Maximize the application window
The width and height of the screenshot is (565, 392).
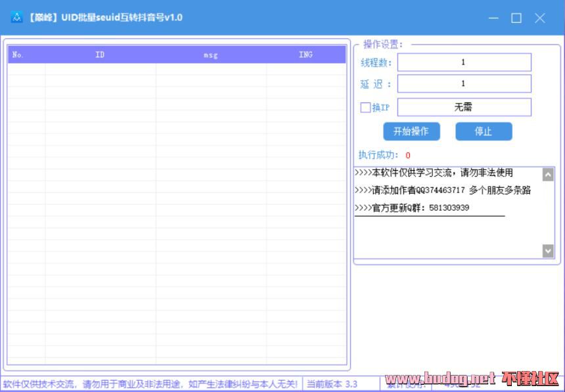(516, 18)
